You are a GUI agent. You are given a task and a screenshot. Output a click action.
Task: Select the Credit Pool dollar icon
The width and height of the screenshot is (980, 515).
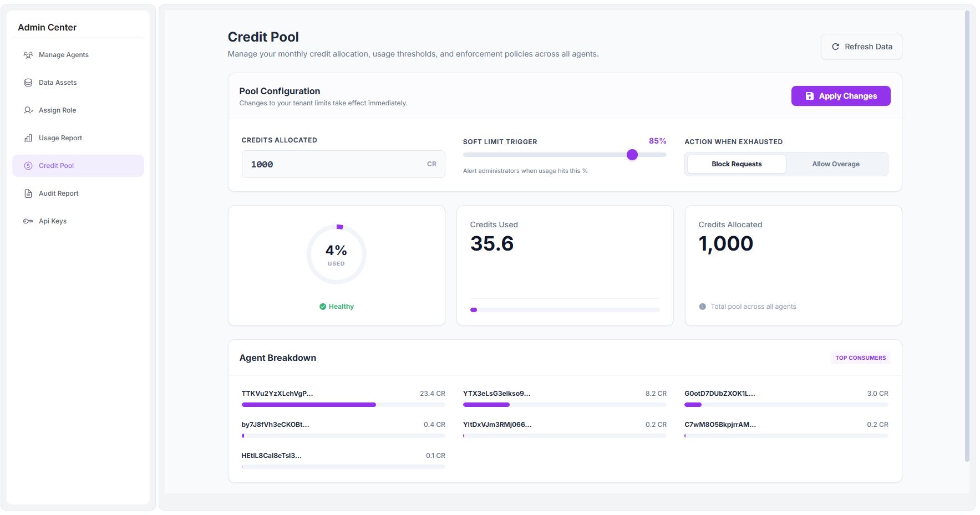pyautogui.click(x=27, y=165)
